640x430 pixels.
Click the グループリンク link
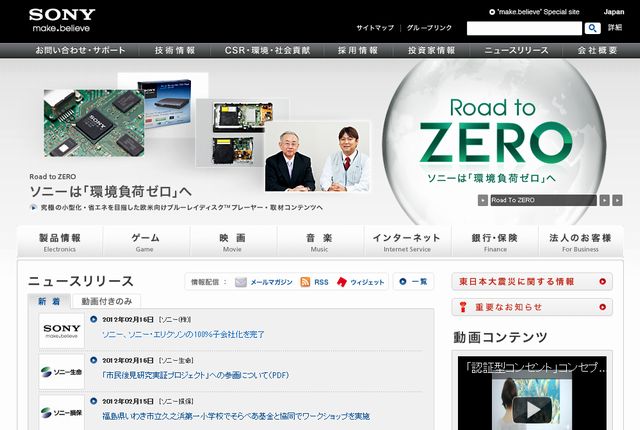429,28
